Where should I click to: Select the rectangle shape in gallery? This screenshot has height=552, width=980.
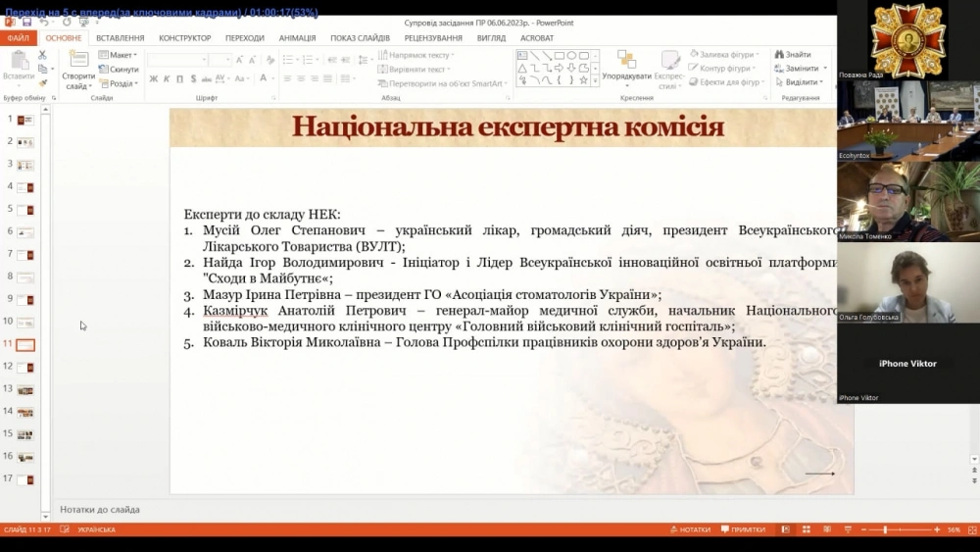[x=560, y=56]
